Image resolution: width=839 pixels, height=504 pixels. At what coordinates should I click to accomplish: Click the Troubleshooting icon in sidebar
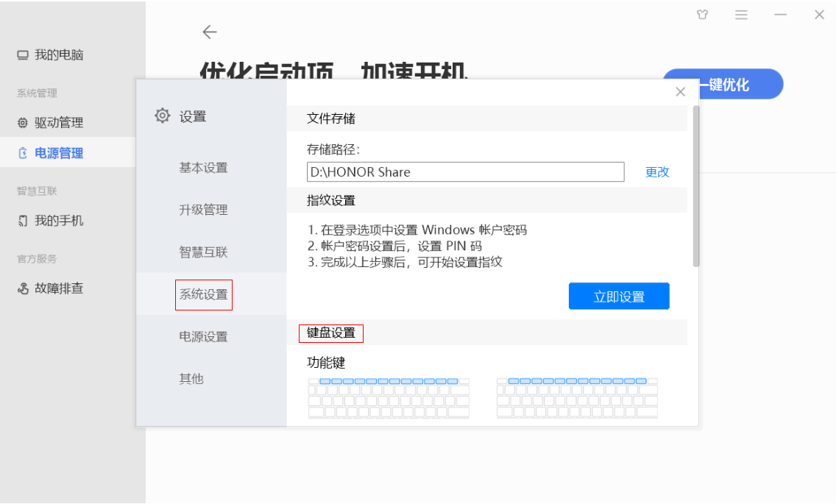click(x=23, y=288)
